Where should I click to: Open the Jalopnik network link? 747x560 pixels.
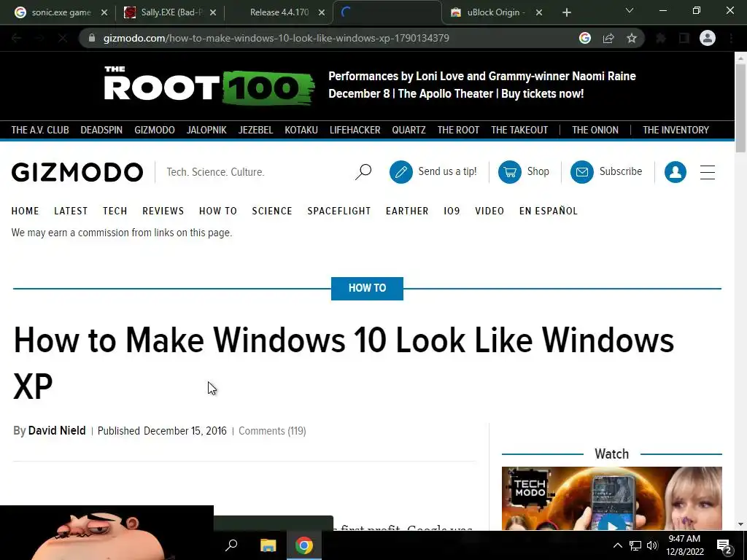point(206,130)
